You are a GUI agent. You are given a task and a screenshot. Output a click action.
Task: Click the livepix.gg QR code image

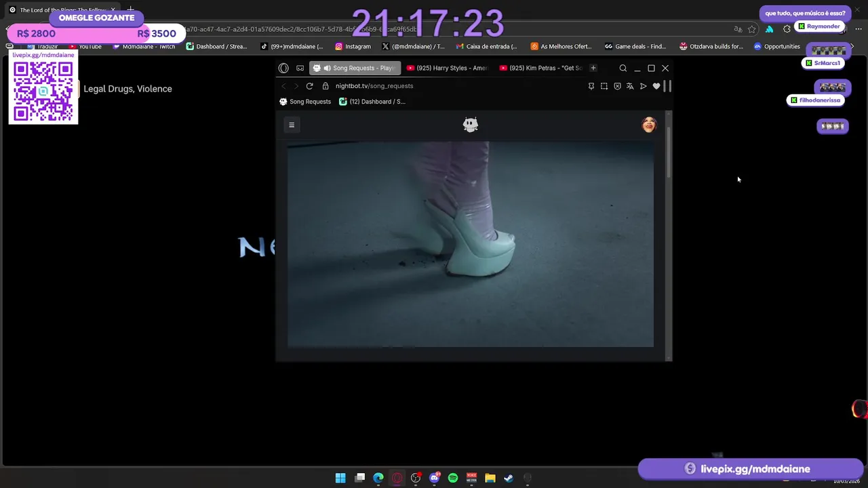tap(43, 91)
